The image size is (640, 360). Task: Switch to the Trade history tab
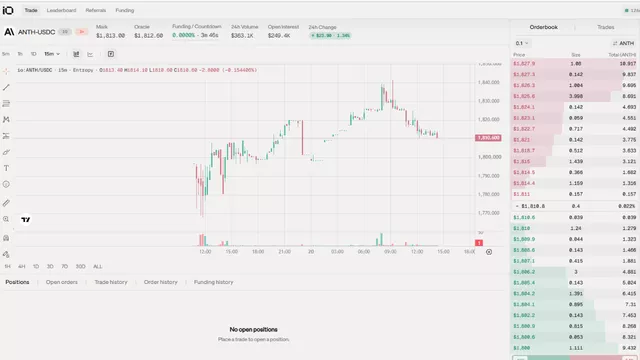(111, 282)
